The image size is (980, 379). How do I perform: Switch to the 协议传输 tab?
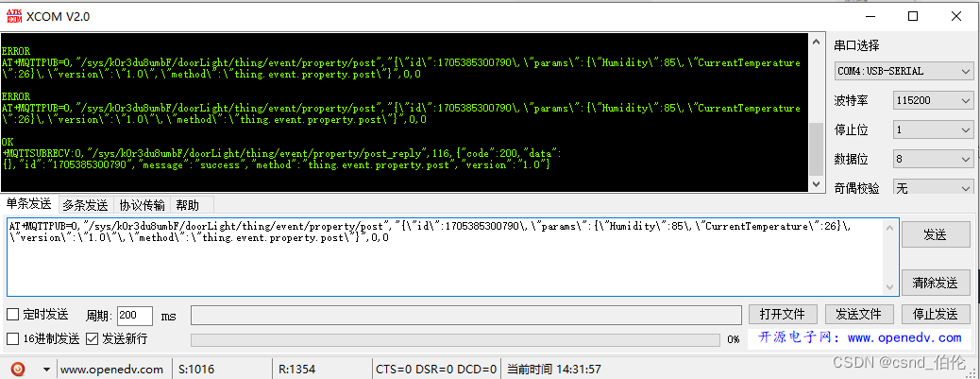tap(142, 205)
